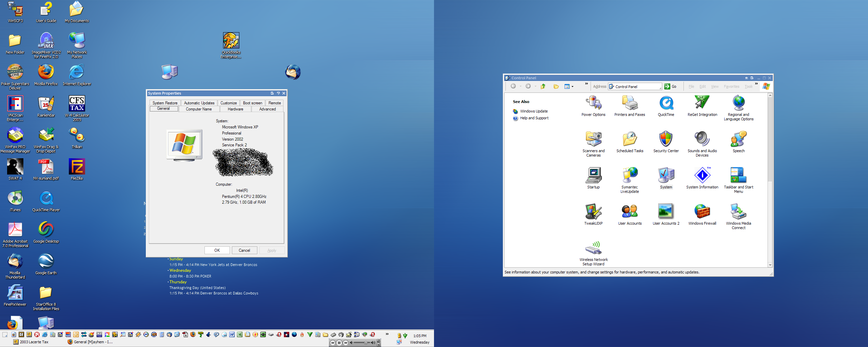Image resolution: width=868 pixels, height=347 pixels.
Task: Open TweakUIXP applet
Action: [593, 215]
